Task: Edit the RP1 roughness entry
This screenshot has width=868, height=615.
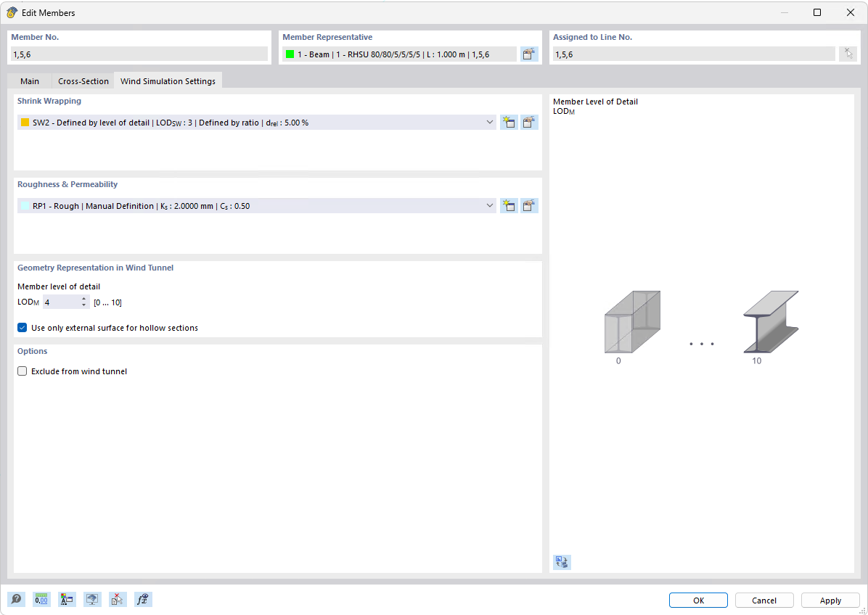Action: [529, 205]
